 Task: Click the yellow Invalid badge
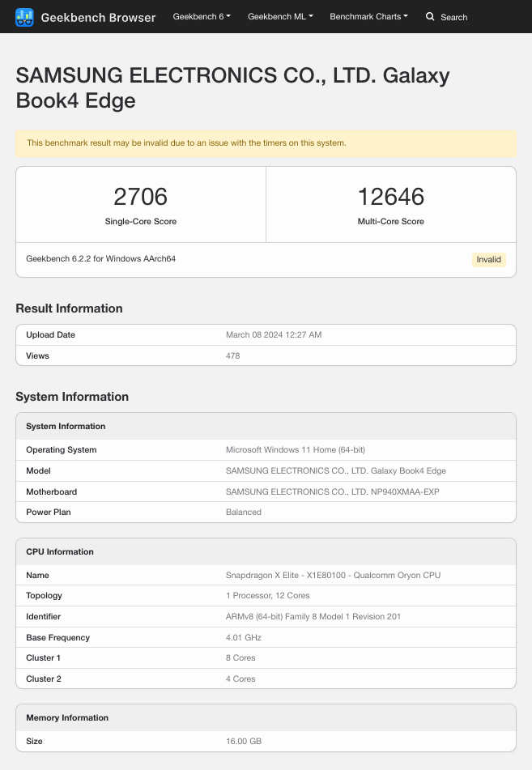(488, 260)
